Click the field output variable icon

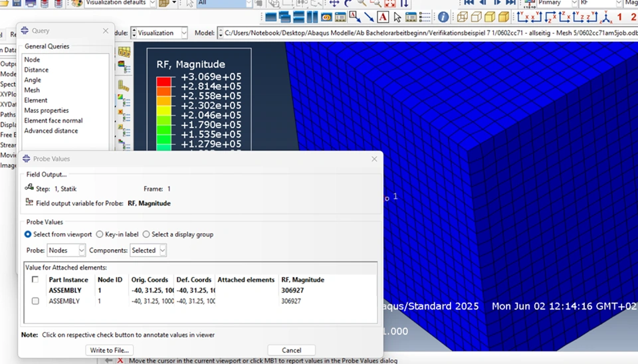coord(29,202)
